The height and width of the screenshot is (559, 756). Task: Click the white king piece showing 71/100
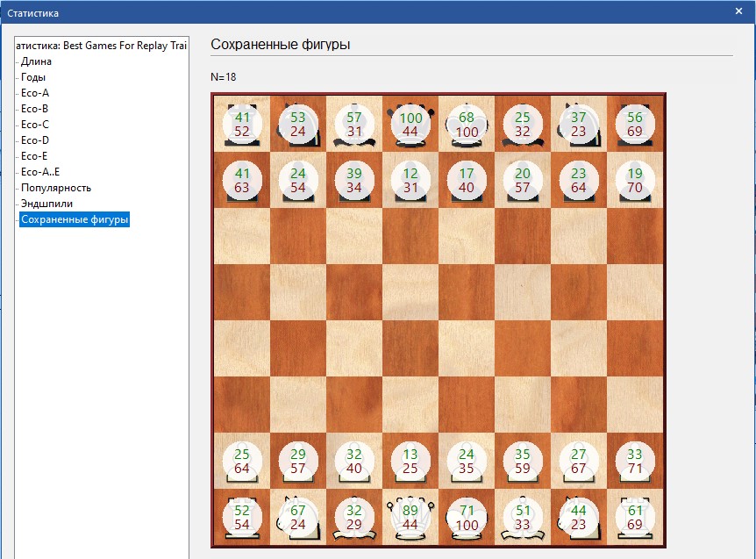467,518
